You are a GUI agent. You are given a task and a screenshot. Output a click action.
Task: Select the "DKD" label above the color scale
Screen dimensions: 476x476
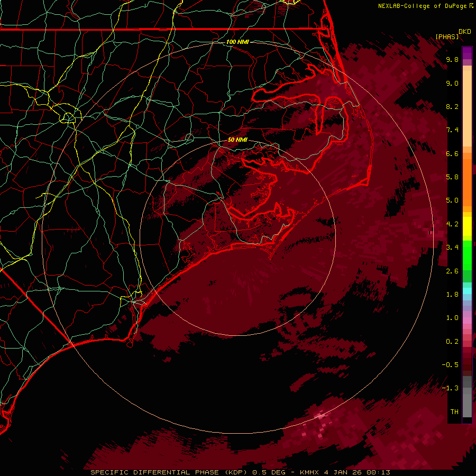click(464, 32)
